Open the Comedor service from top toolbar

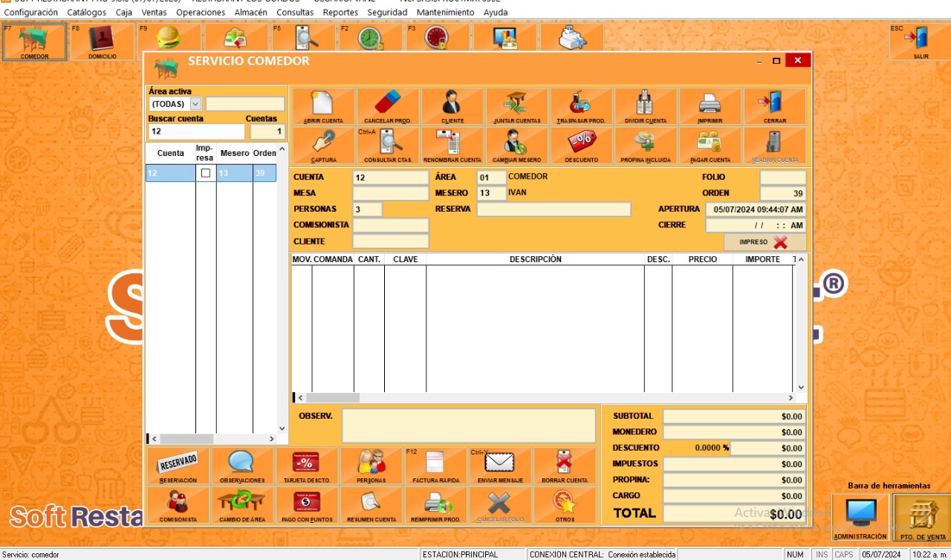coord(35,42)
